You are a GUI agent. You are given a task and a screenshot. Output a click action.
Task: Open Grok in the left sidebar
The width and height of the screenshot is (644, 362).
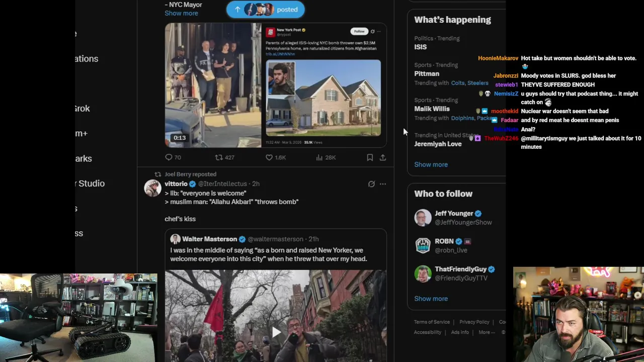[83, 109]
